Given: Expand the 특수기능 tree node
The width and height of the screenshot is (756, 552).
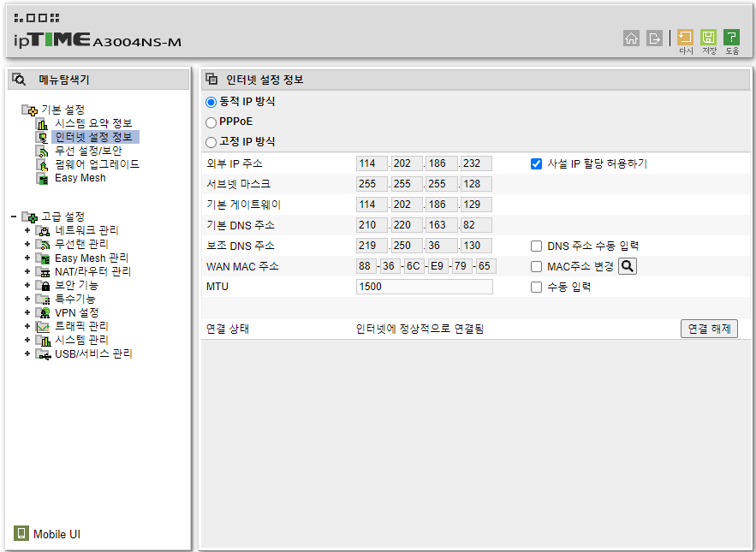Looking at the screenshot, I should pos(27,299).
